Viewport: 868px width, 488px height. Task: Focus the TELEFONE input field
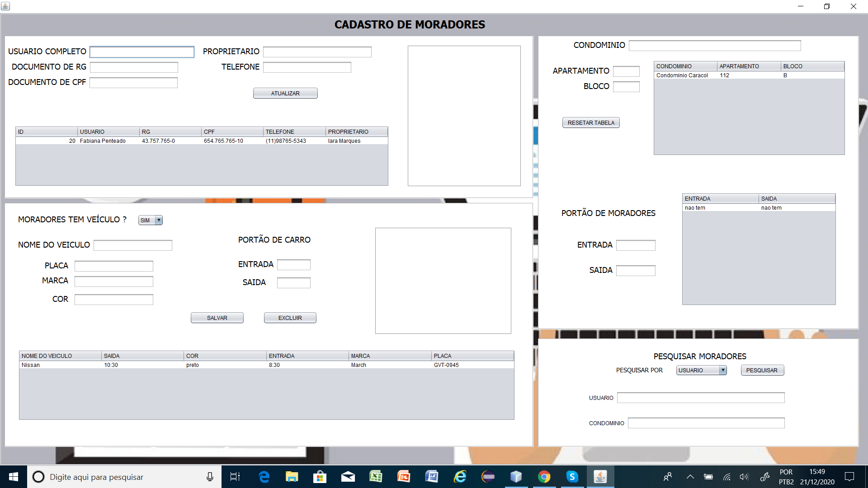click(307, 67)
